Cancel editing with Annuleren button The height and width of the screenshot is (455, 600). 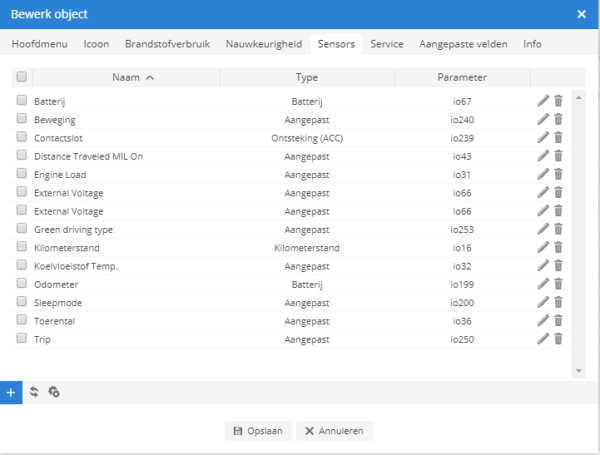pyautogui.click(x=334, y=431)
